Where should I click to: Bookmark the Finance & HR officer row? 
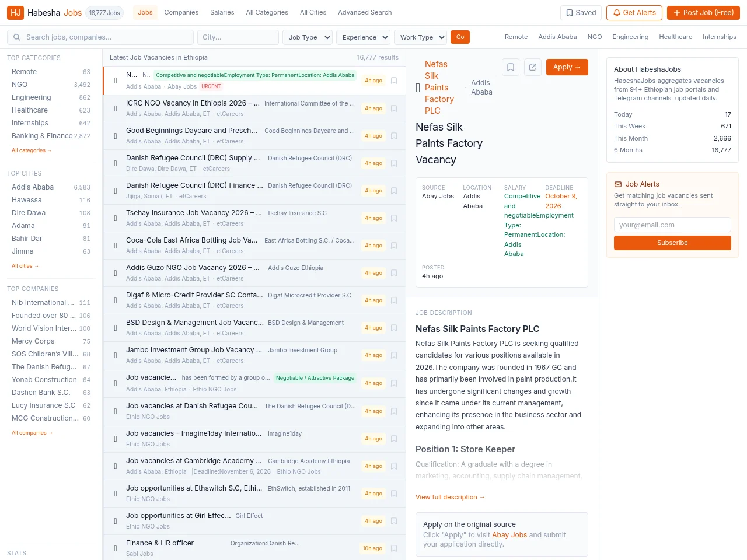pyautogui.click(x=394, y=548)
